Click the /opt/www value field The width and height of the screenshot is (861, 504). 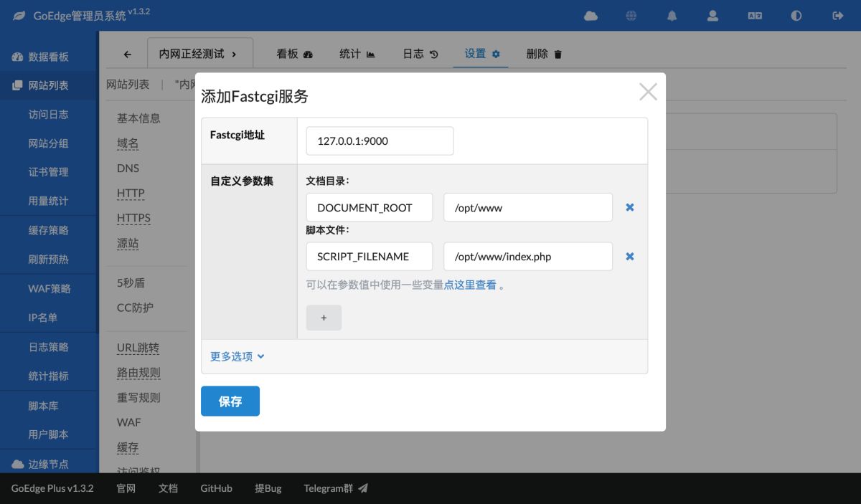(x=528, y=207)
